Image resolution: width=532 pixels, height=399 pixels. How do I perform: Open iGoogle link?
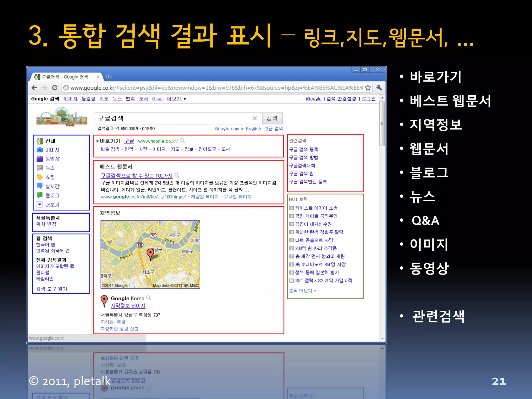(314, 99)
